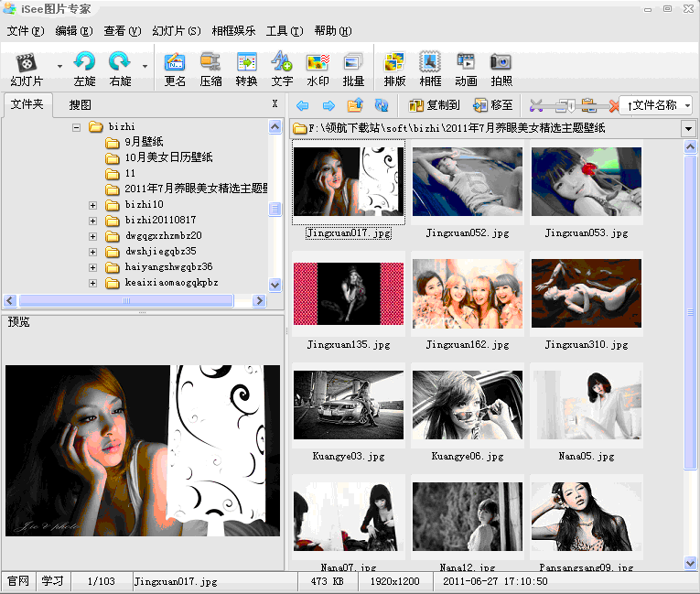700x594 pixels.
Task: Move selected files with 移至
Action: (x=493, y=105)
